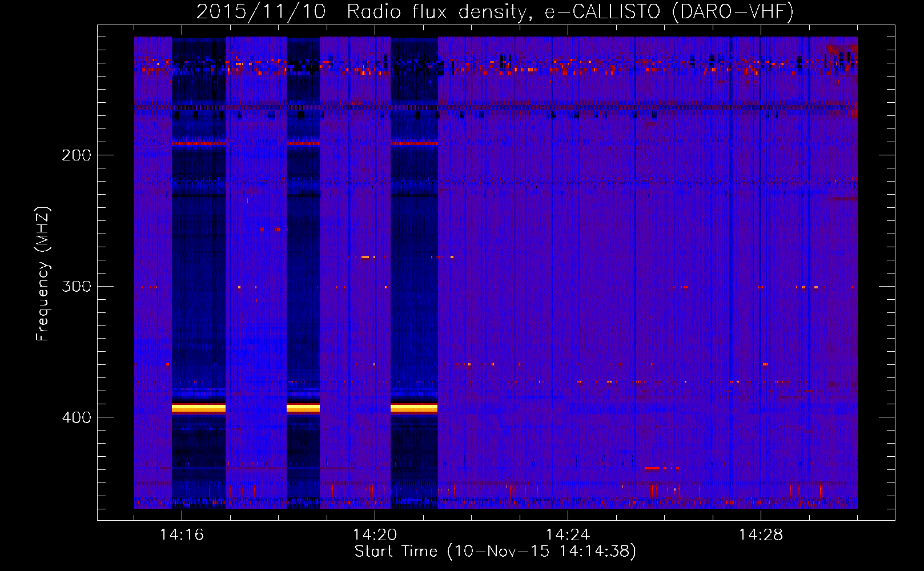This screenshot has width=924, height=571.
Task: Click the 'Frequency (MHZ)' axis label
Action: point(43,274)
